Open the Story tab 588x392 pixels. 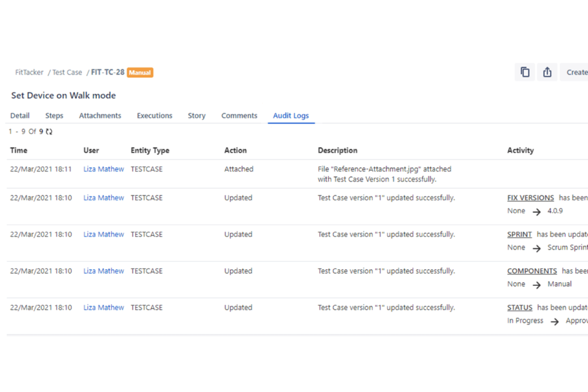196,116
